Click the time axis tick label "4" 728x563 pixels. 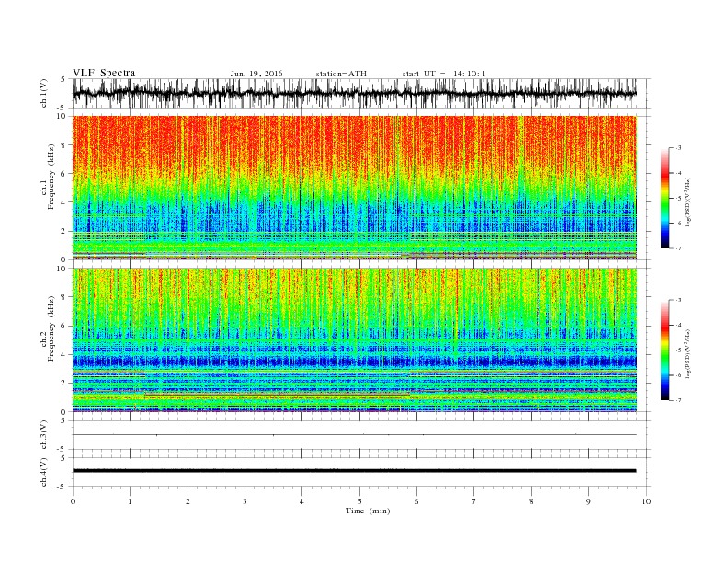[x=301, y=501]
